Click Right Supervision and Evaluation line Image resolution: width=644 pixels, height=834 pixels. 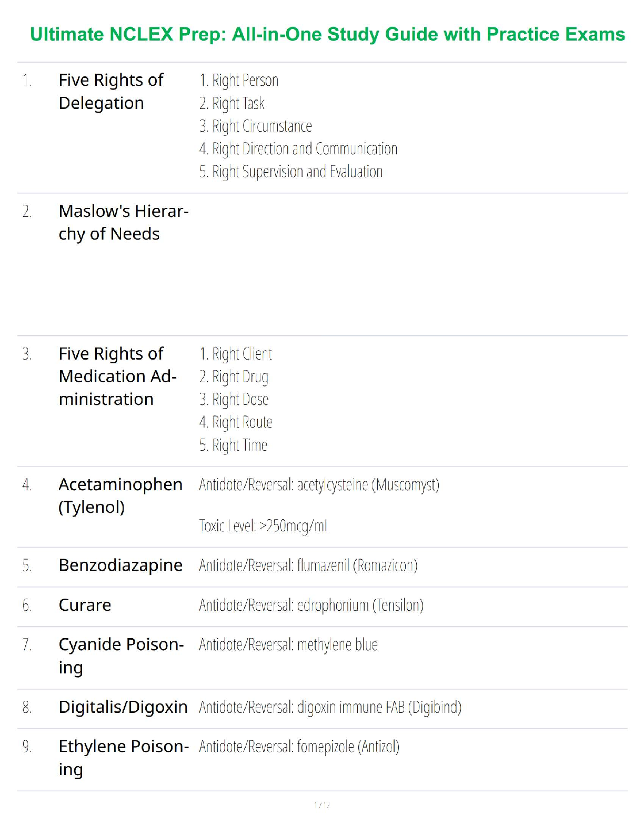291,172
